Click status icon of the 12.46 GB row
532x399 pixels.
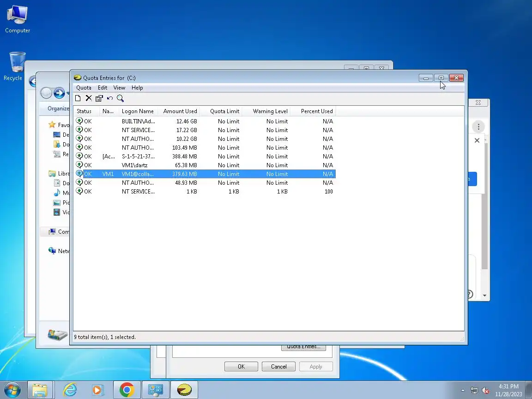[x=79, y=121]
